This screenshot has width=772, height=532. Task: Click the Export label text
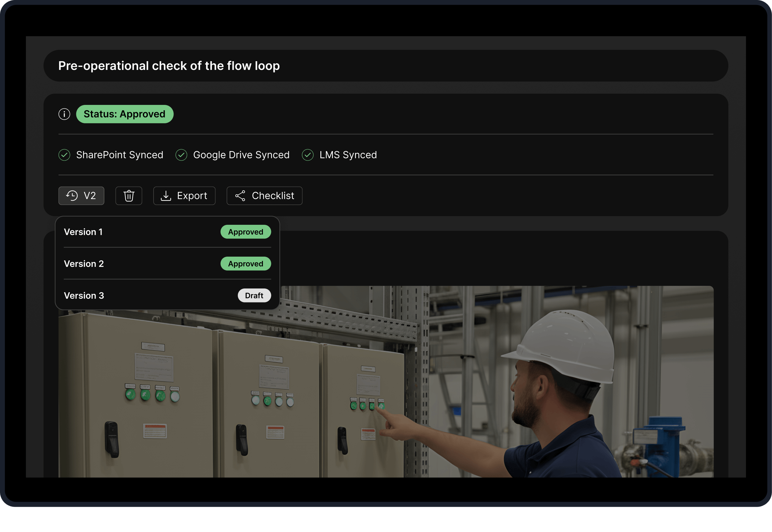tap(192, 196)
